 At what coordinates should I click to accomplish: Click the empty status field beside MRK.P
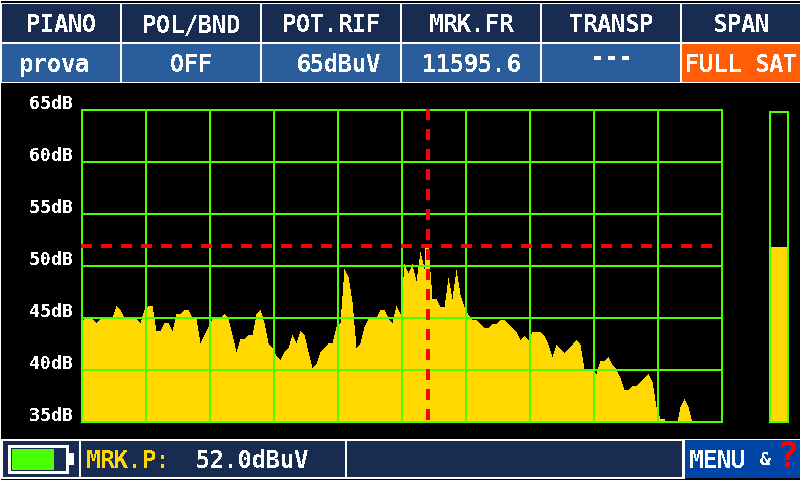click(514, 459)
